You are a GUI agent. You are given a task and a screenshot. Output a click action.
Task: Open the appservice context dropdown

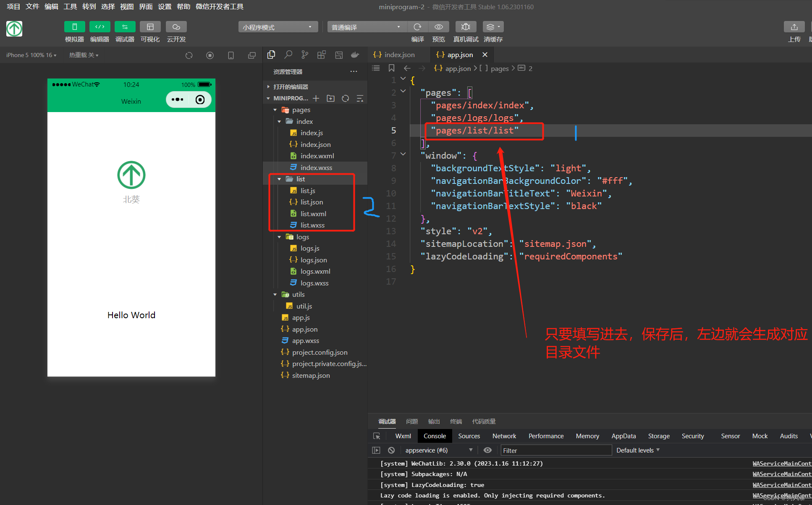click(439, 450)
